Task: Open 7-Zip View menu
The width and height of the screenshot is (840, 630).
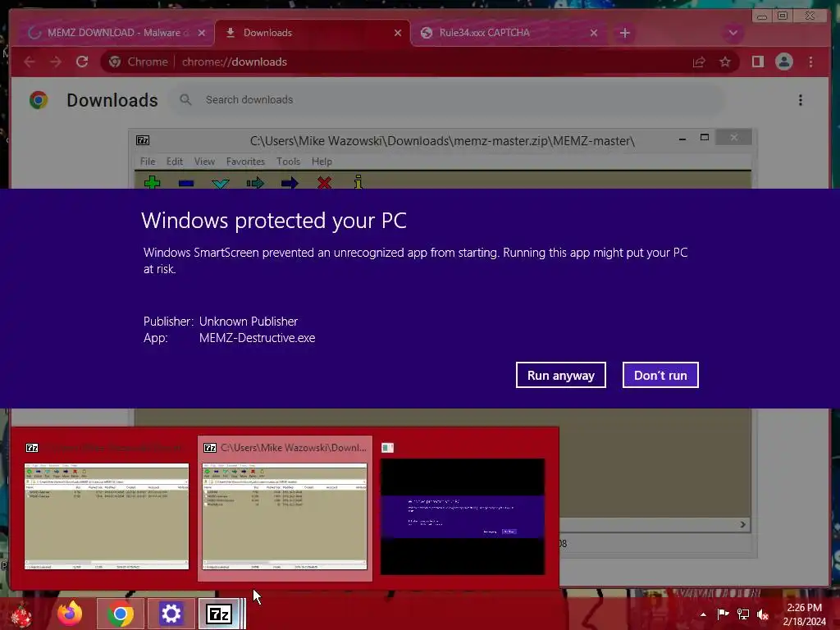Action: [x=204, y=162]
